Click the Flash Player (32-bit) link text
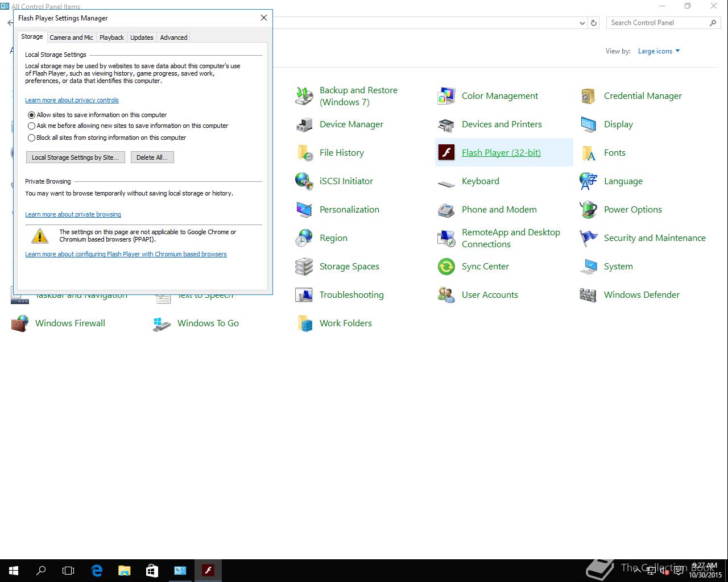The width and height of the screenshot is (728, 582). 501,153
